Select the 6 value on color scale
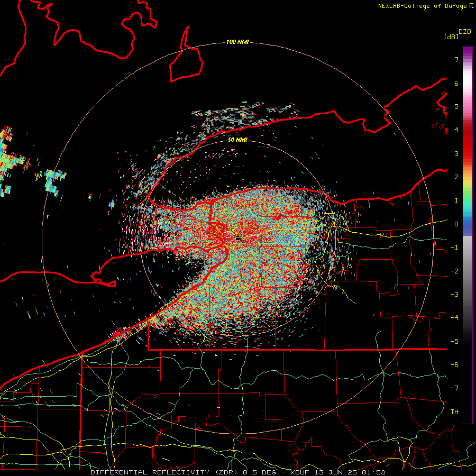 pyautogui.click(x=456, y=83)
